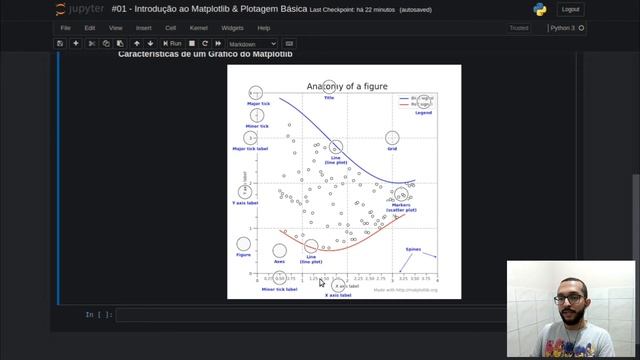Restart kernel and run all cells icon
The width and height of the screenshot is (640, 360).
tap(218, 44)
